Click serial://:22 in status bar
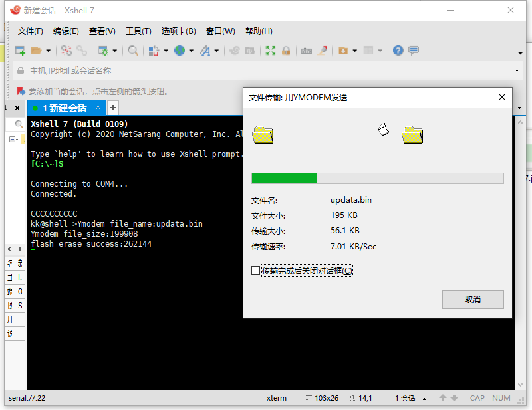The height and width of the screenshot is (410, 532). pos(27,398)
